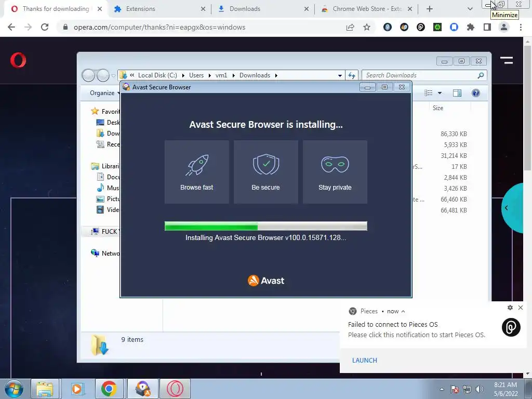Image resolution: width=532 pixels, height=399 pixels.
Task: Expand the Explorer address bar dropdown
Action: pyautogui.click(x=340, y=76)
